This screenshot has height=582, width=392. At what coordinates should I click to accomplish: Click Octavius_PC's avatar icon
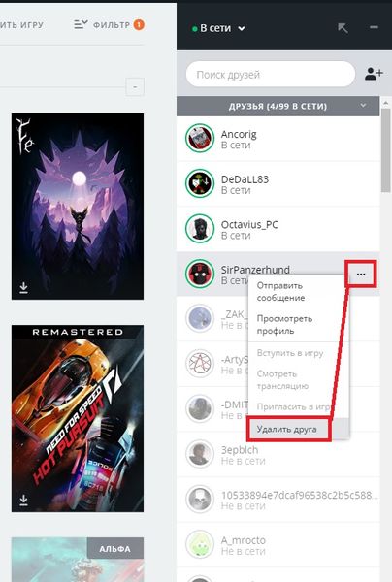click(200, 229)
